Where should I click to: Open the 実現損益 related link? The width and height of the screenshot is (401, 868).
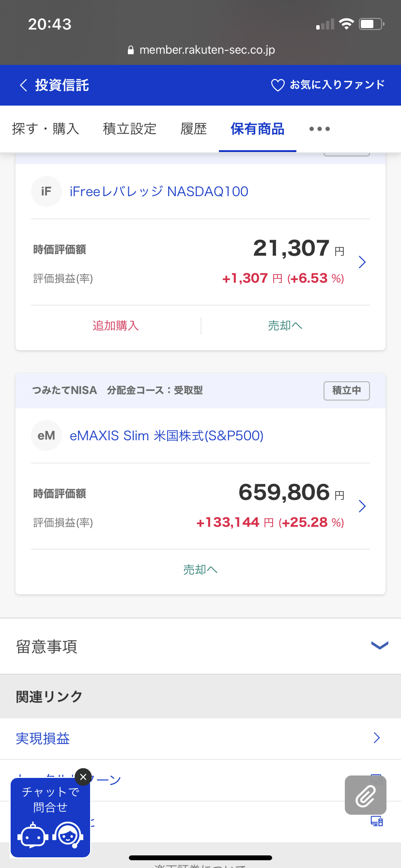point(43,738)
